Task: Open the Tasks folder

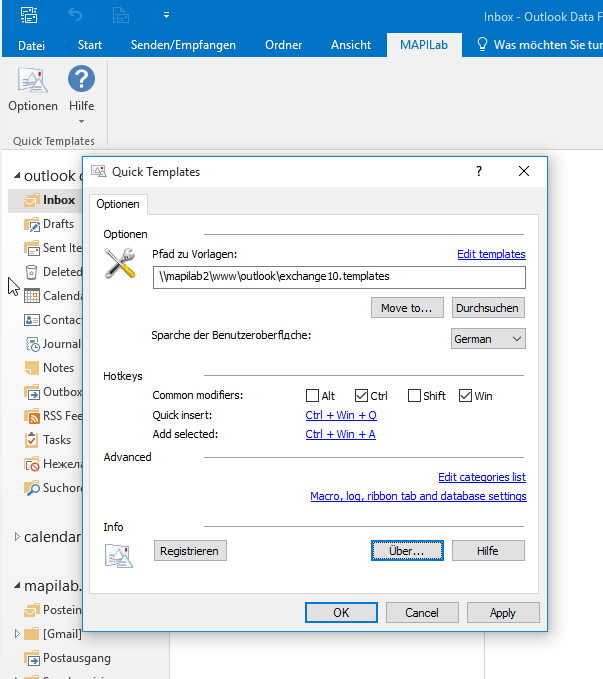Action: [x=48, y=440]
